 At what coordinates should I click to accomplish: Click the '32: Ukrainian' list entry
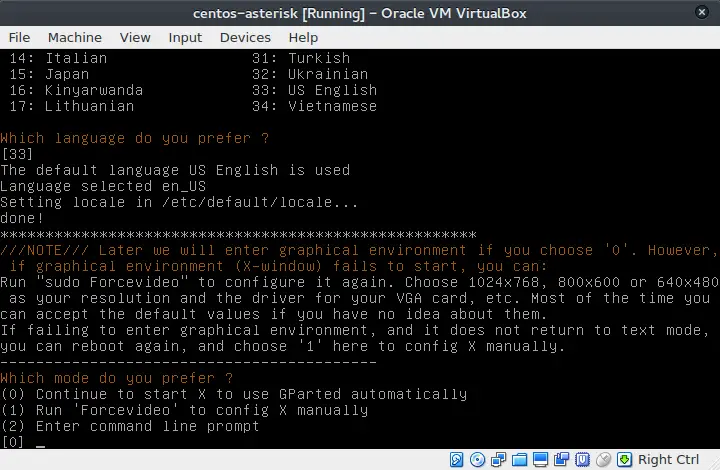tap(310, 74)
